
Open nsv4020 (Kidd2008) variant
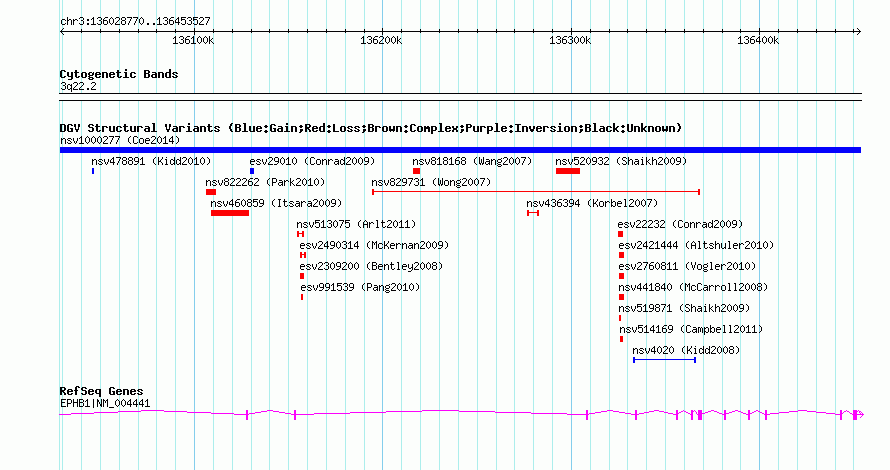[x=686, y=350]
